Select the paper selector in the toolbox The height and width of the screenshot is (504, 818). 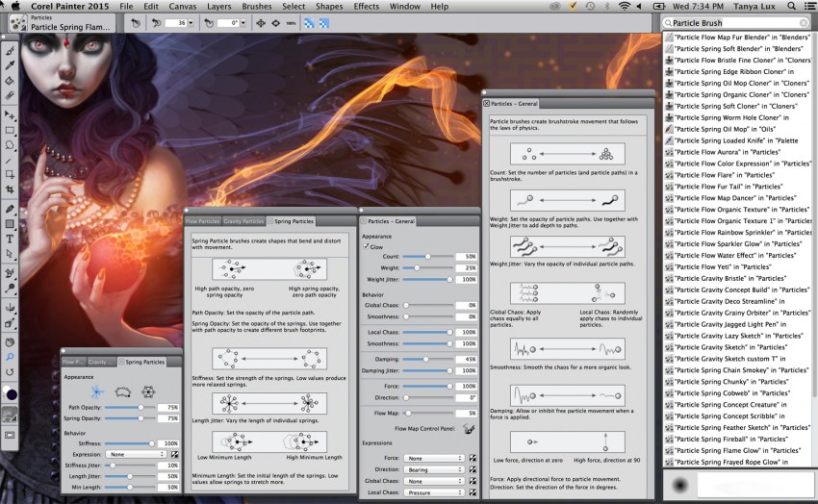(10, 416)
